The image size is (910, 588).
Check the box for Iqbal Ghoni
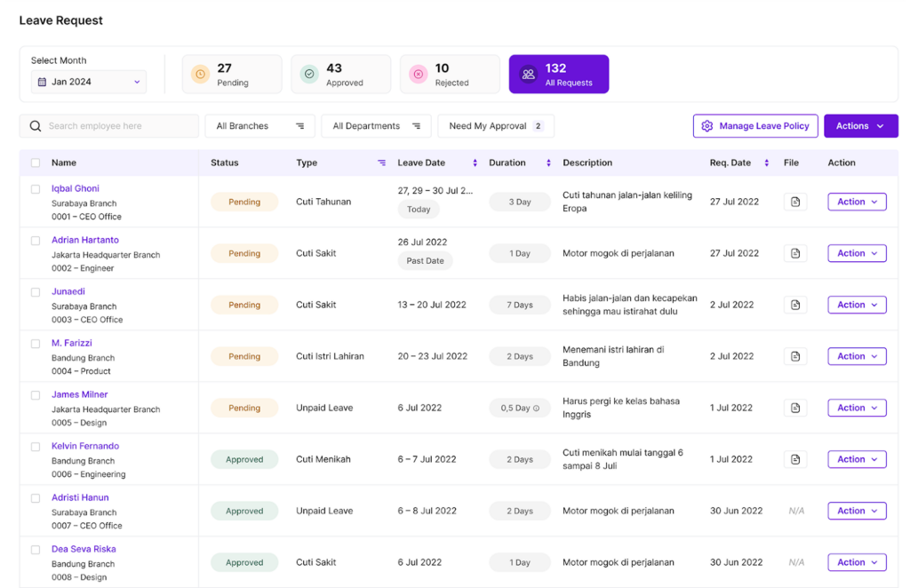click(x=36, y=189)
